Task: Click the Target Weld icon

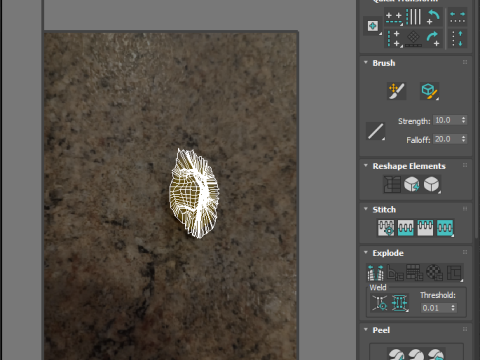Action: tap(380, 303)
